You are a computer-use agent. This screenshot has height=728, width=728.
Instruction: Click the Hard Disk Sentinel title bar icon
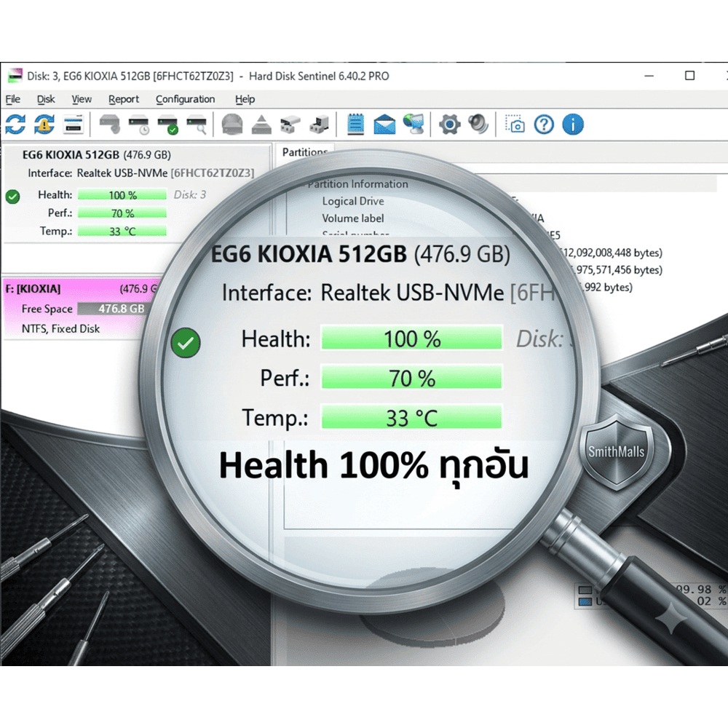15,76
